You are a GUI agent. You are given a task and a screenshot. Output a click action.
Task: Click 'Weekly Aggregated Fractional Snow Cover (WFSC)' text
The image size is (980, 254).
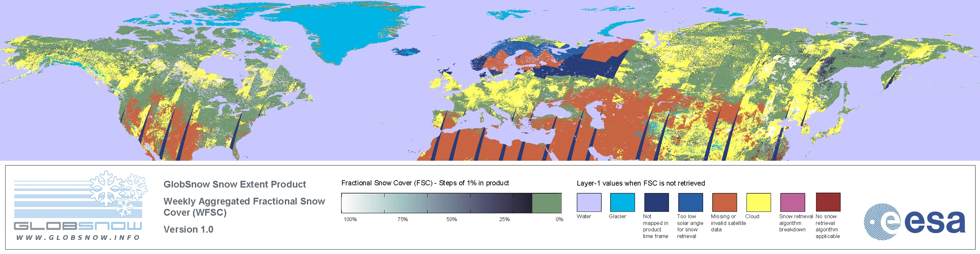click(244, 207)
